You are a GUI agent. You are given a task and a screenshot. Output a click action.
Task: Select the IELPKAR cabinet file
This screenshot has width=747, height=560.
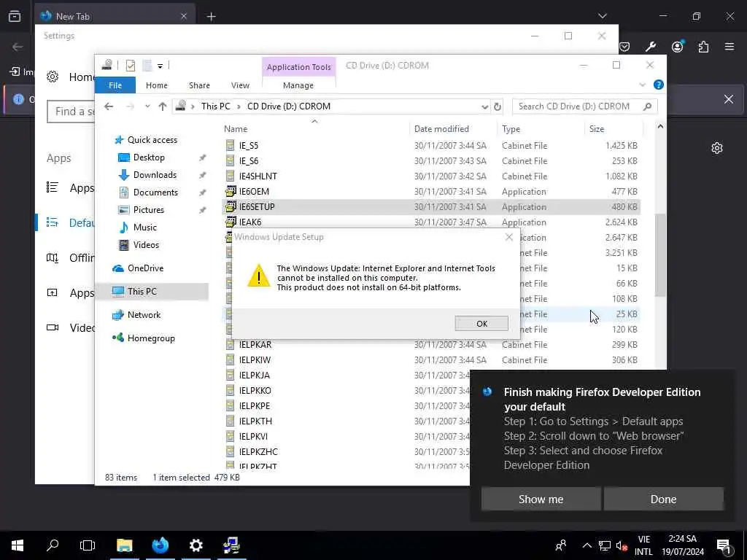pos(431,345)
